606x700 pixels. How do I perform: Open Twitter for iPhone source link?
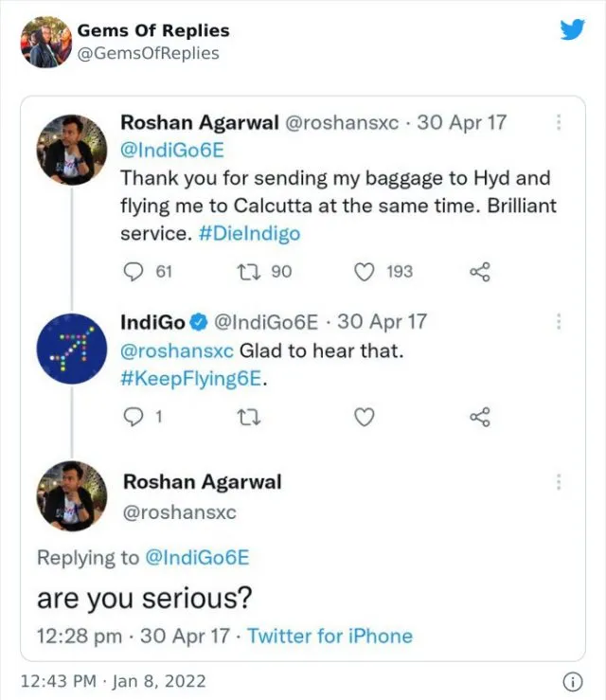pos(330,636)
